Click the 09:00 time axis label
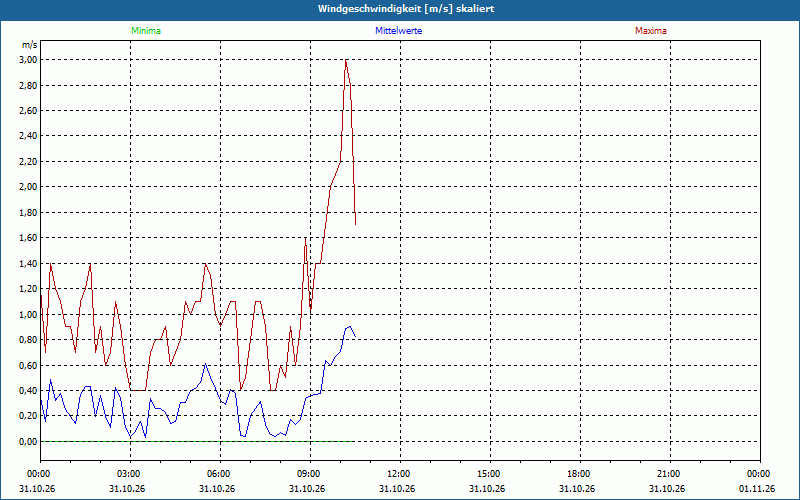 point(310,474)
